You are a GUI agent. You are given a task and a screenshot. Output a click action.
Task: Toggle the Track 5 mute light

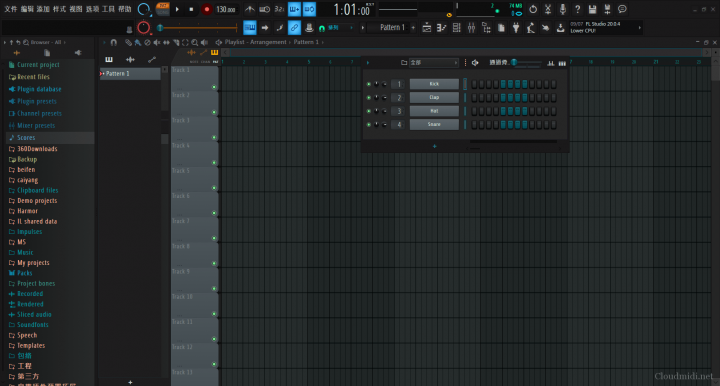coord(214,188)
